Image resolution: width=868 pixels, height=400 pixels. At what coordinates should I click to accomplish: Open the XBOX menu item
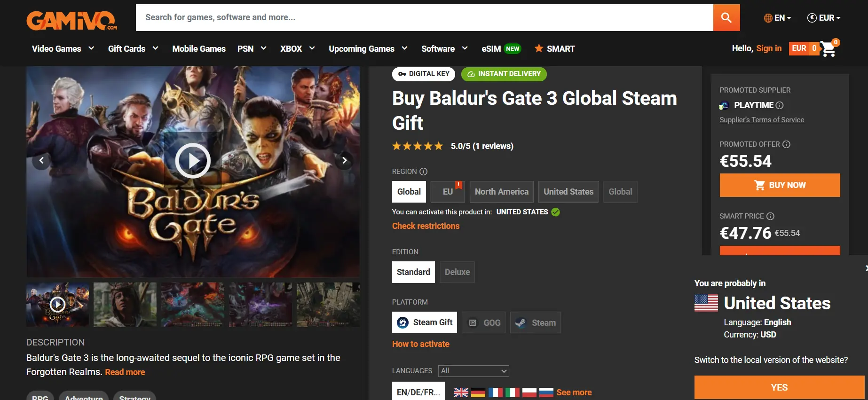pos(291,49)
